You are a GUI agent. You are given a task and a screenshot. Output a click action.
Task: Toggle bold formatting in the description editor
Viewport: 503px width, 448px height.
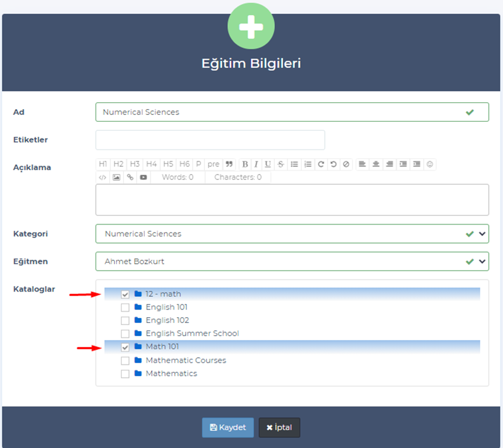[x=245, y=164]
